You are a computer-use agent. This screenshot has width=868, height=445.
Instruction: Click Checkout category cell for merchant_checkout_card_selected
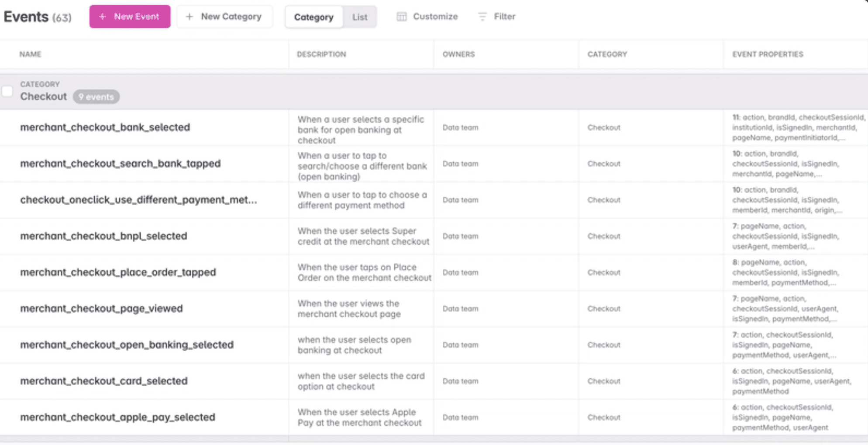604,381
